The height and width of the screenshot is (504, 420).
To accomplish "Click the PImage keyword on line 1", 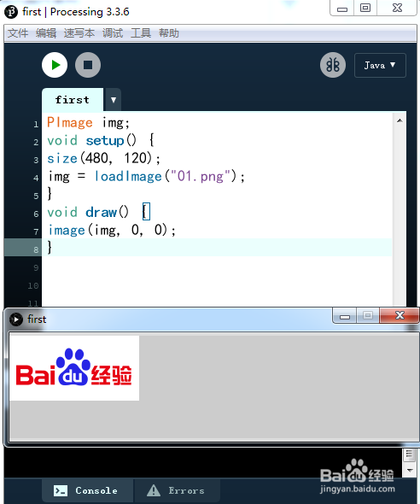I will click(x=70, y=123).
